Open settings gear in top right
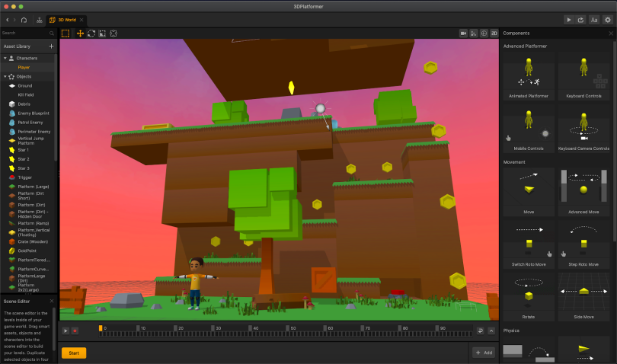The height and width of the screenshot is (364, 617). (x=607, y=19)
